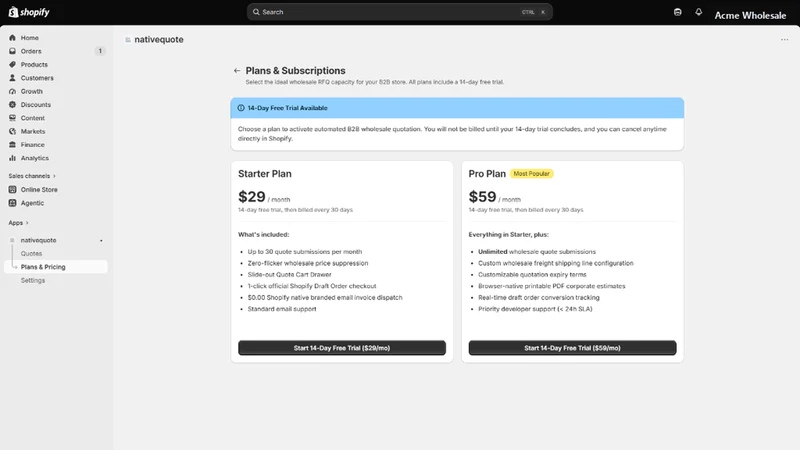Screen dimensions: 800x450
Task: Click 'Priority developer support' bullet
Action: coord(535,309)
